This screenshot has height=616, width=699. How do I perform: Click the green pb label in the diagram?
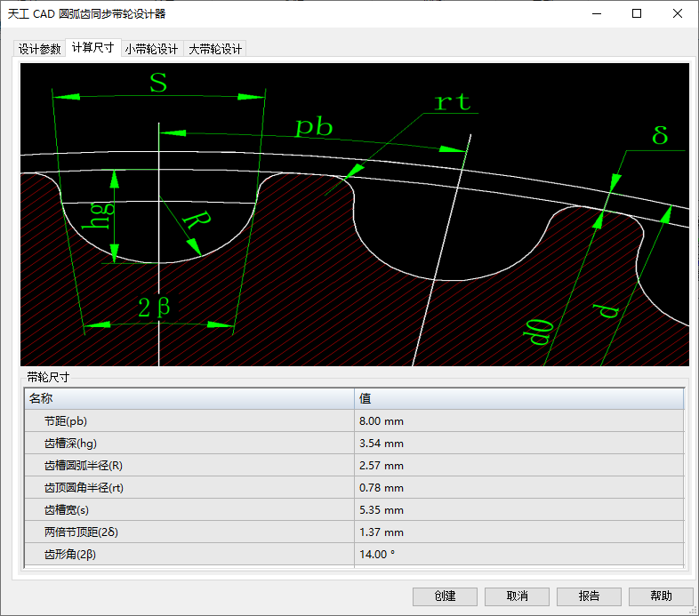tap(313, 127)
